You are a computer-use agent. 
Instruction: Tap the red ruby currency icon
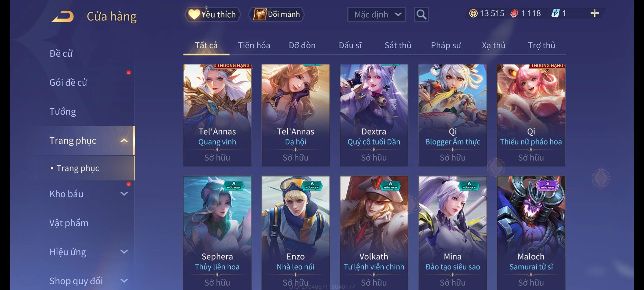click(x=514, y=13)
